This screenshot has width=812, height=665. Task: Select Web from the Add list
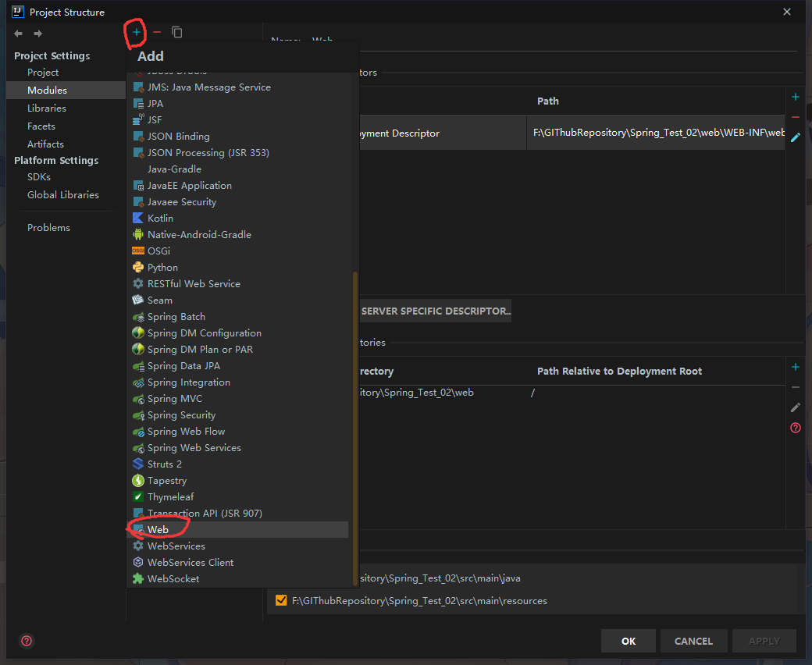pos(237,529)
